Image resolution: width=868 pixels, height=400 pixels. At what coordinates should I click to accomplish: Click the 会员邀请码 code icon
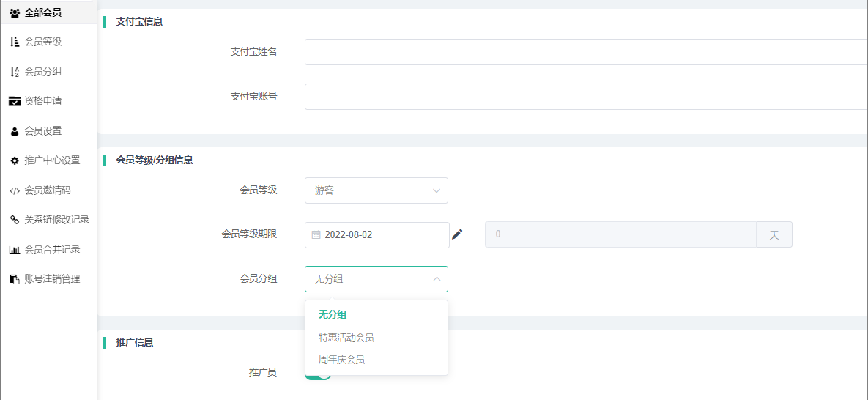15,190
